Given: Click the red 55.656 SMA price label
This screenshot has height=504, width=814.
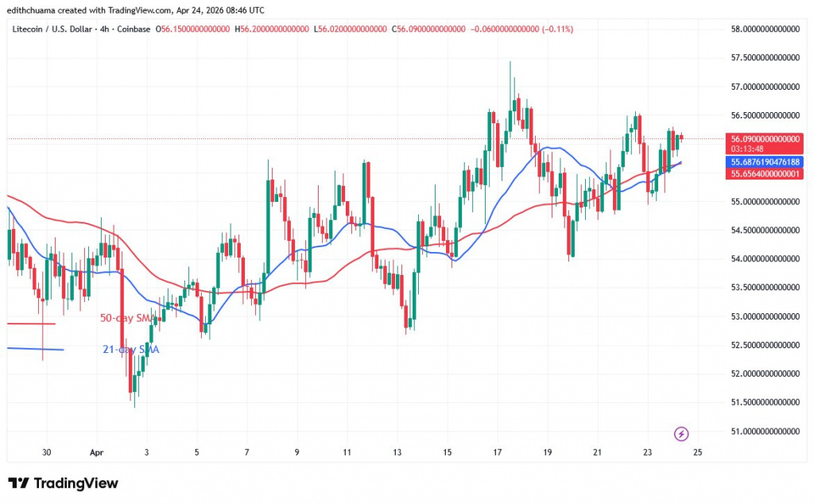Looking at the screenshot, I should (x=763, y=174).
